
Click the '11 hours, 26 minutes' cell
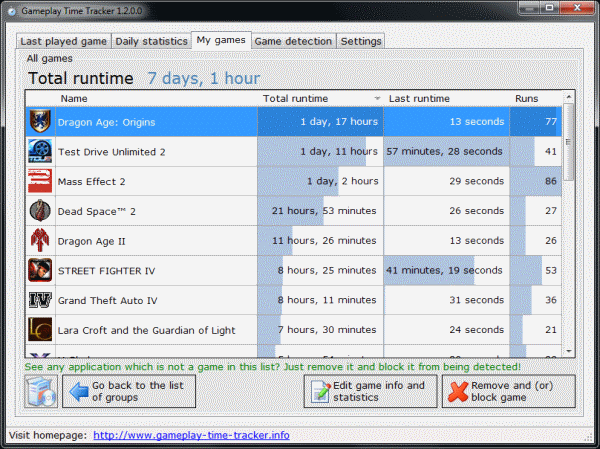click(x=320, y=241)
